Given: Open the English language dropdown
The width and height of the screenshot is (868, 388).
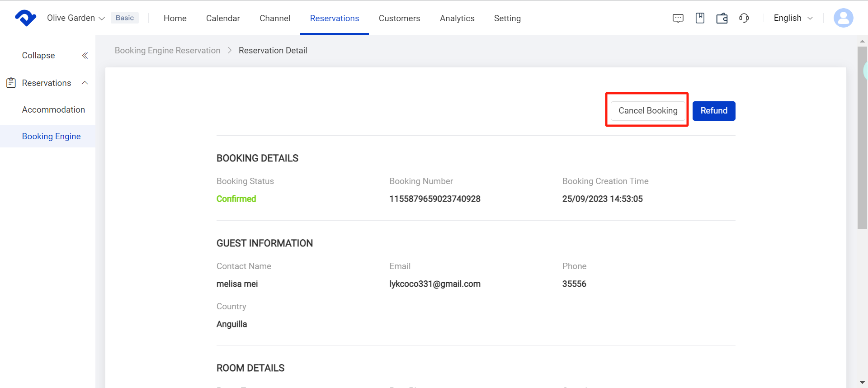Looking at the screenshot, I should point(793,18).
